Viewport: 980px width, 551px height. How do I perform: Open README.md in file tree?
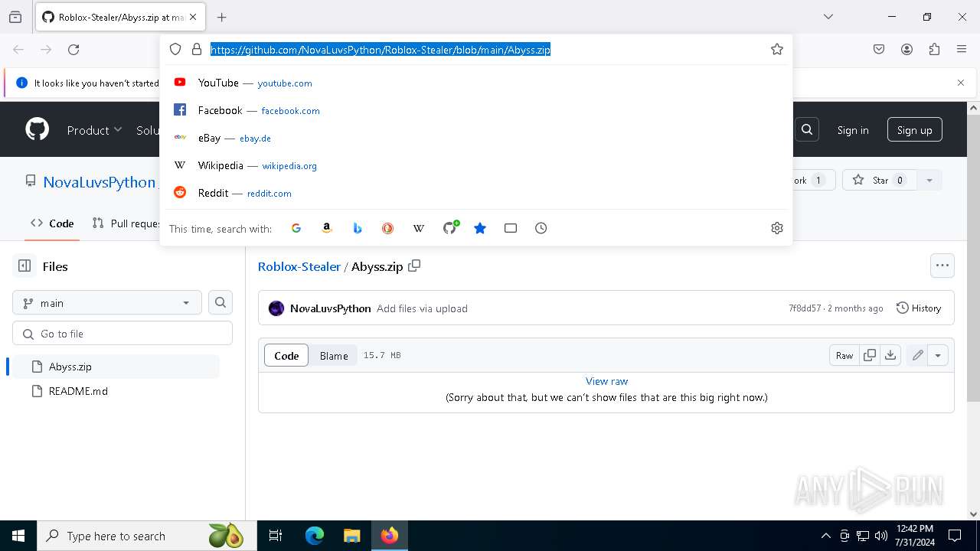point(115,391)
